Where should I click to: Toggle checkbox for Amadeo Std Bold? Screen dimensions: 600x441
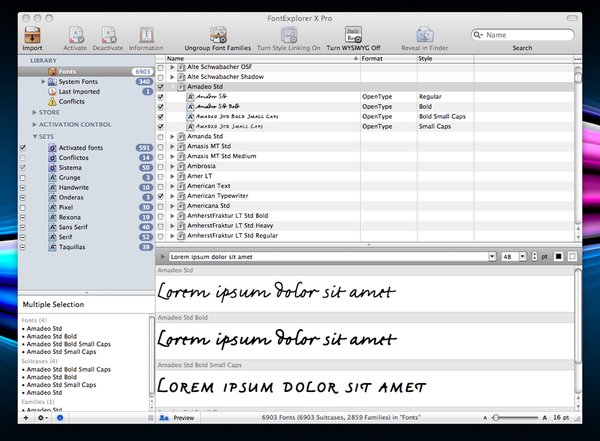pos(161,107)
